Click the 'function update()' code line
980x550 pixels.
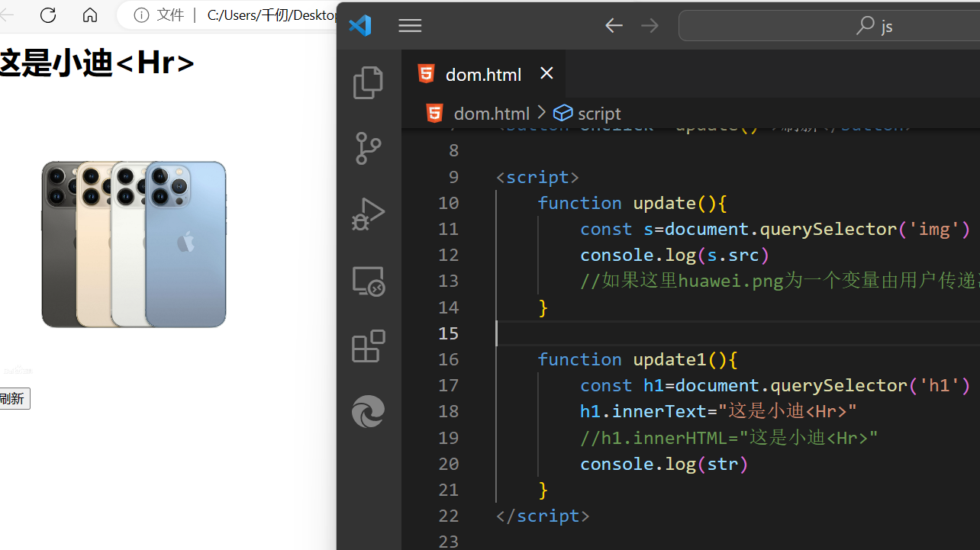632,203
